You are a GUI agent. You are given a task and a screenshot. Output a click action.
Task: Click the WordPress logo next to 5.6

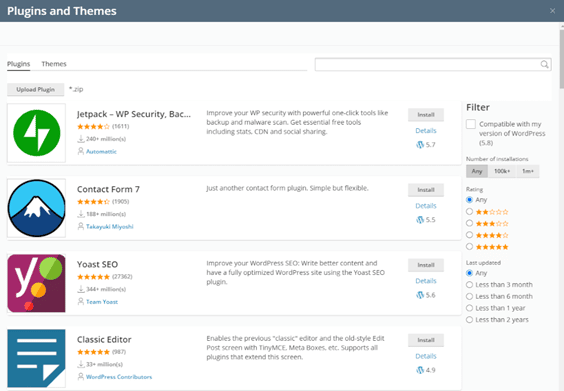420,295
